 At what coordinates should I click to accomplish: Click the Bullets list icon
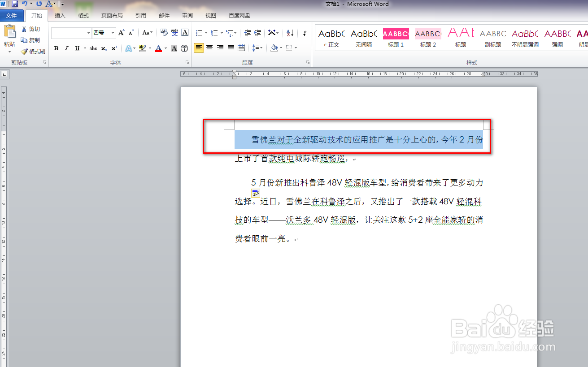tap(199, 33)
